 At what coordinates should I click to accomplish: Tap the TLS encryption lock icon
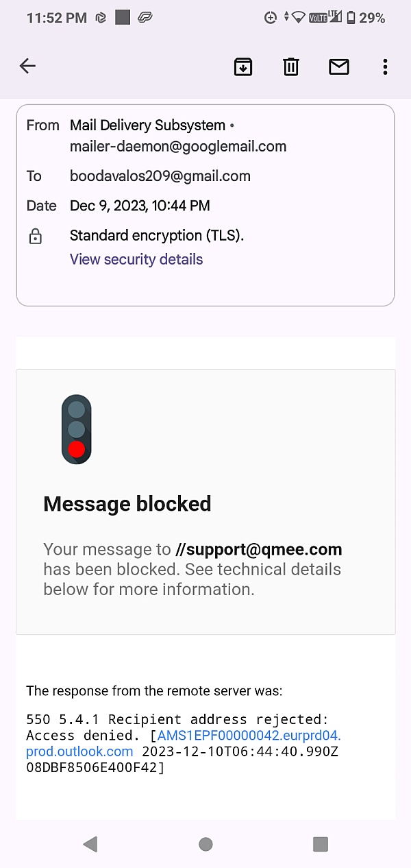pyautogui.click(x=35, y=237)
